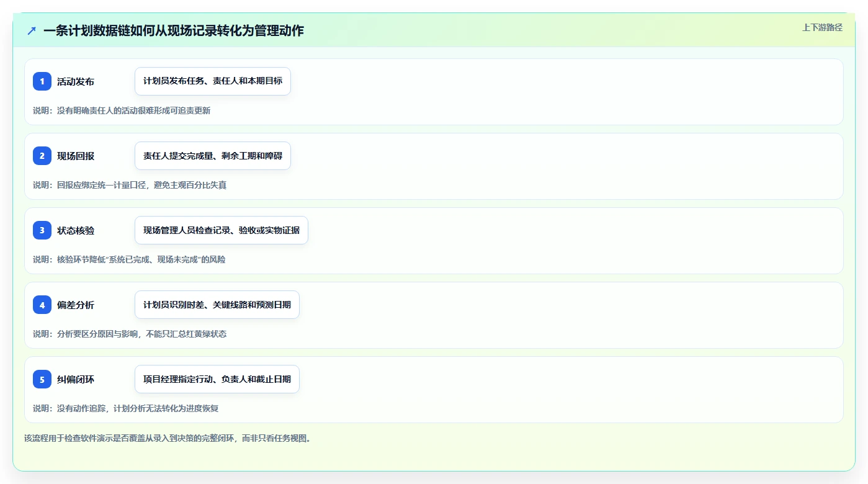Click the 状态核验 step title
The image size is (868, 484).
(x=76, y=230)
